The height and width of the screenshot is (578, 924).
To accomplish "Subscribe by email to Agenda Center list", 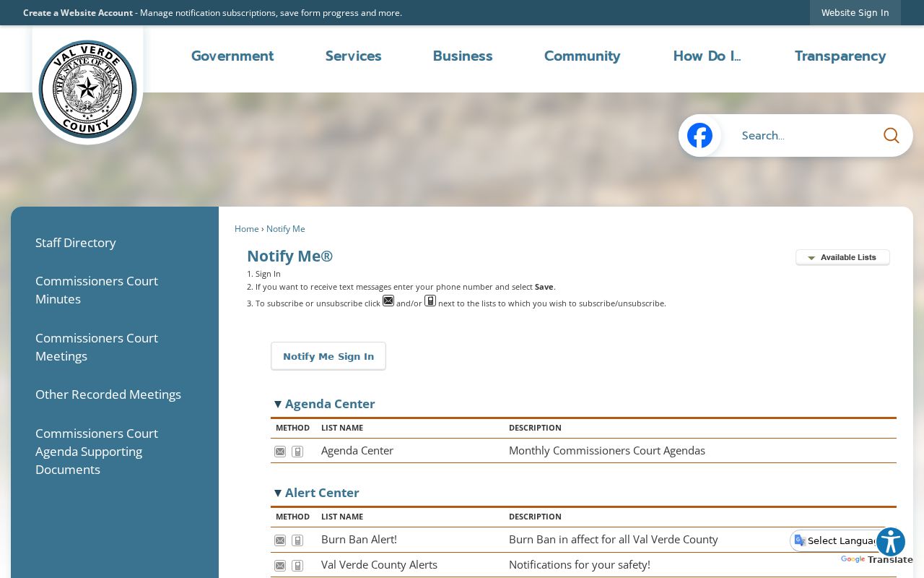I will 280,452.
